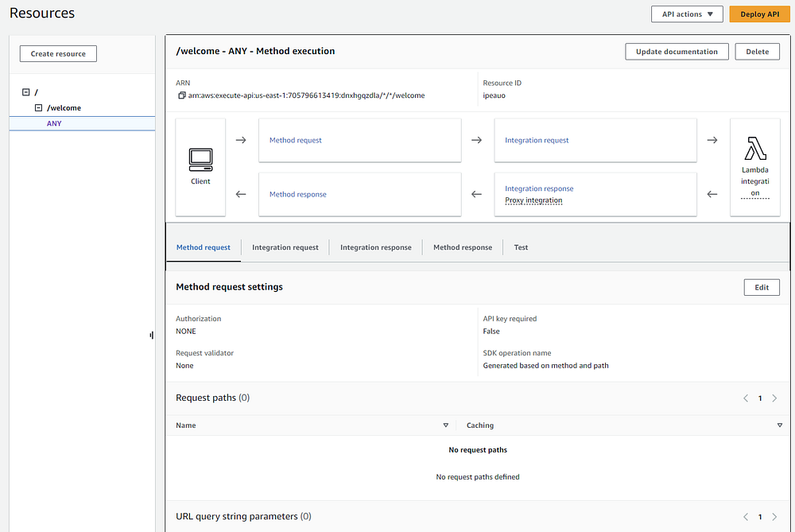Open the API actions dropdown
Image resolution: width=795 pixels, height=532 pixels.
[x=687, y=14]
